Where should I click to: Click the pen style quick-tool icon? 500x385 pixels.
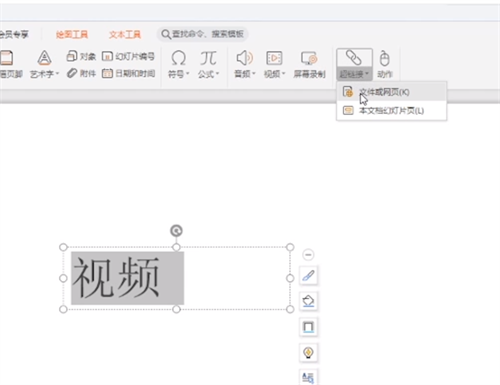(308, 276)
